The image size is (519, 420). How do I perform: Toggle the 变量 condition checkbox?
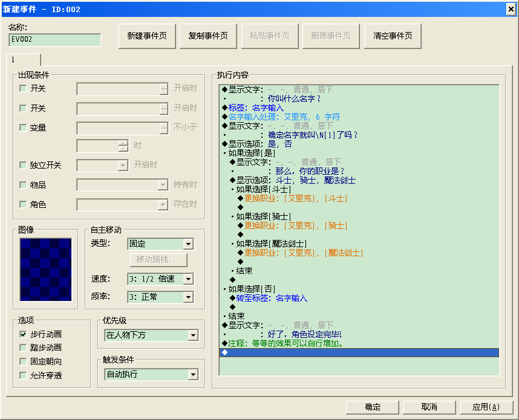pyautogui.click(x=23, y=128)
